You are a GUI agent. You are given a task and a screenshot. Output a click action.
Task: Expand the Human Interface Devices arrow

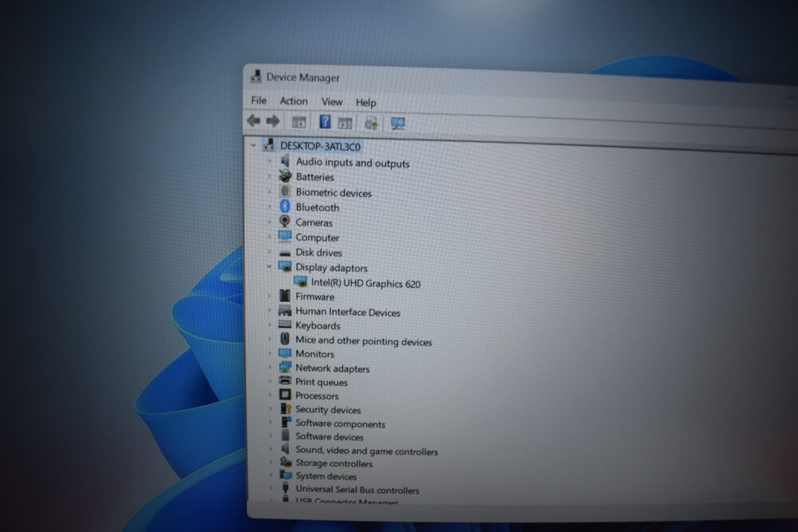click(x=269, y=310)
